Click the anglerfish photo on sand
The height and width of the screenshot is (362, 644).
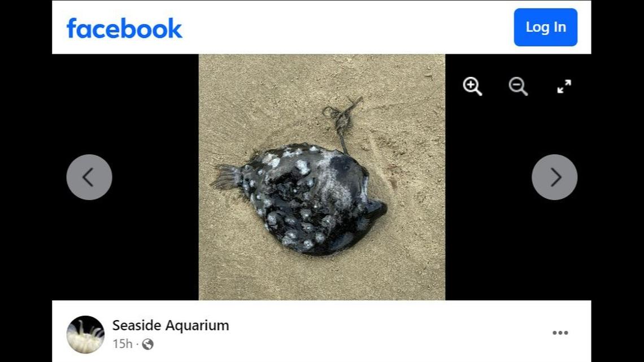(x=321, y=177)
